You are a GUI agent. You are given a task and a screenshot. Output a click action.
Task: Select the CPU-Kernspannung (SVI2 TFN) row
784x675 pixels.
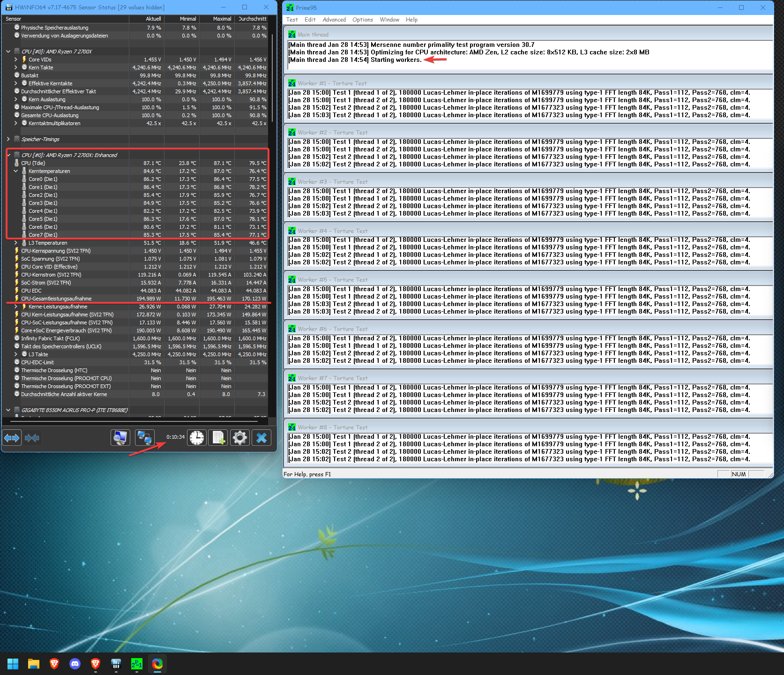coord(136,251)
